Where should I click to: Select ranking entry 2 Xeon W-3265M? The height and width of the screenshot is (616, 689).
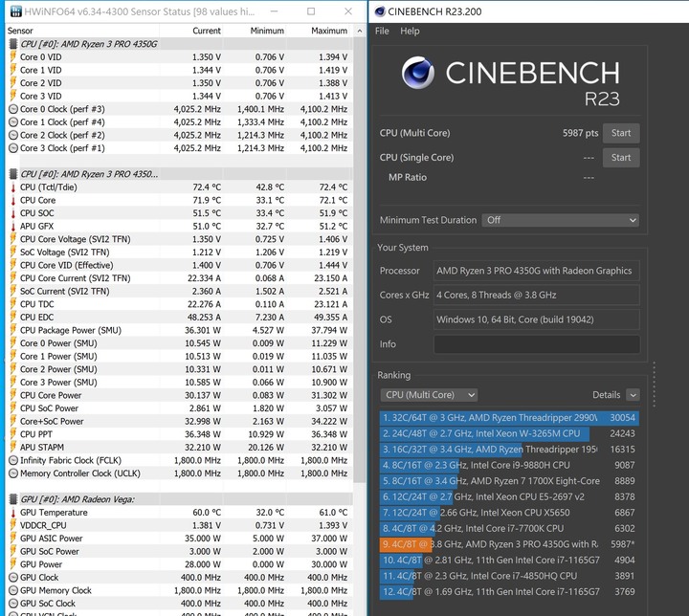509,433
